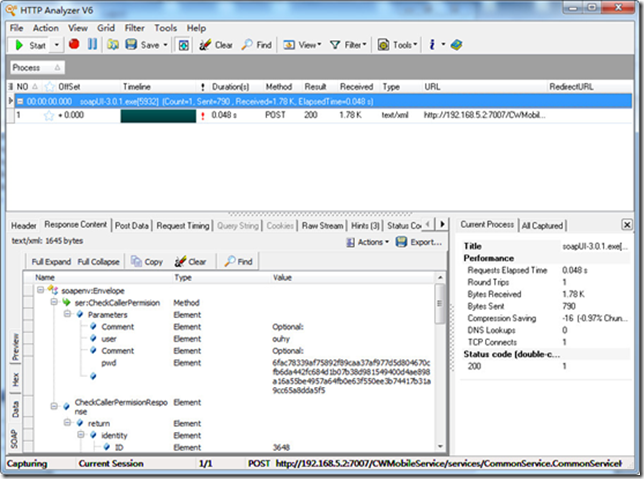Screen dimensions: 644x479
Task: Collapse the soapenv:Envelope tree node
Action: tap(39, 290)
